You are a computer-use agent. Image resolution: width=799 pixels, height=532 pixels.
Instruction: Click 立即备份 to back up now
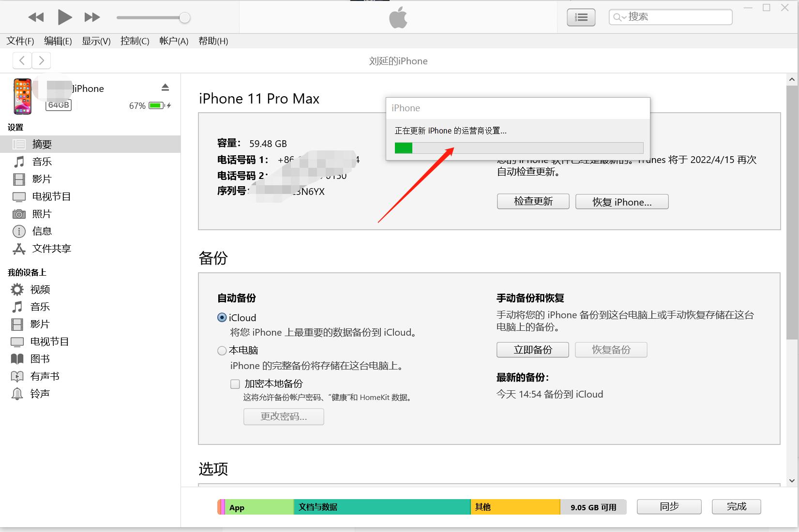(532, 350)
